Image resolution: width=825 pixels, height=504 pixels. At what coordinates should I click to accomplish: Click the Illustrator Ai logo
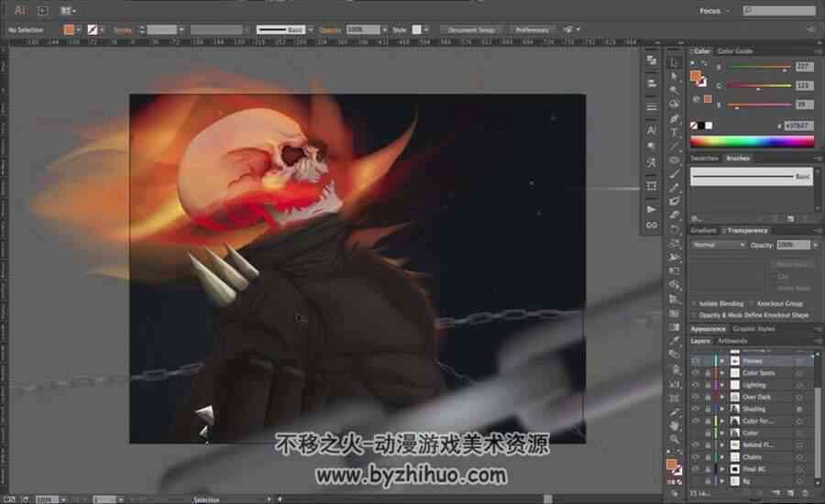[20, 10]
